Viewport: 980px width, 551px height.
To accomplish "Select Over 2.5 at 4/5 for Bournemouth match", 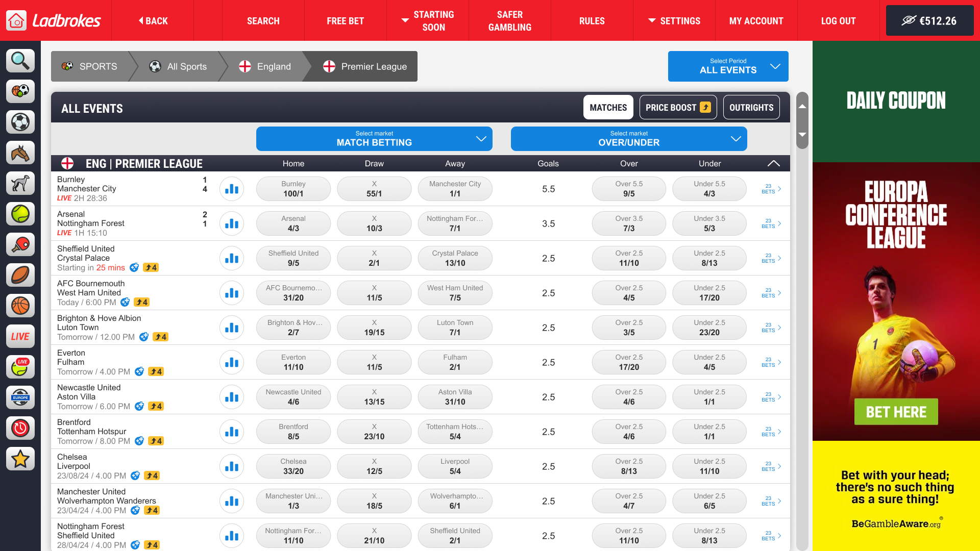I will click(x=629, y=293).
